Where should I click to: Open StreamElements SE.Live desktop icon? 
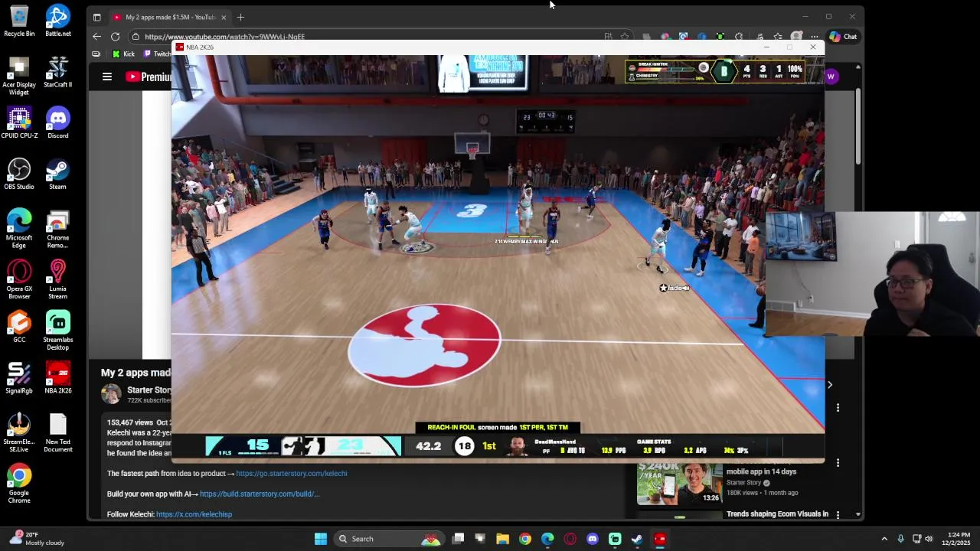(x=19, y=433)
